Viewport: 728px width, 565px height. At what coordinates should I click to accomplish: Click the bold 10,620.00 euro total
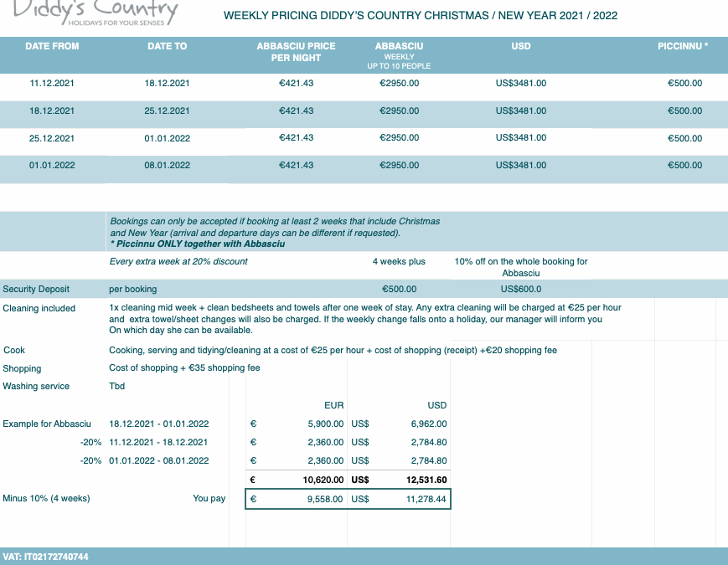point(323,480)
